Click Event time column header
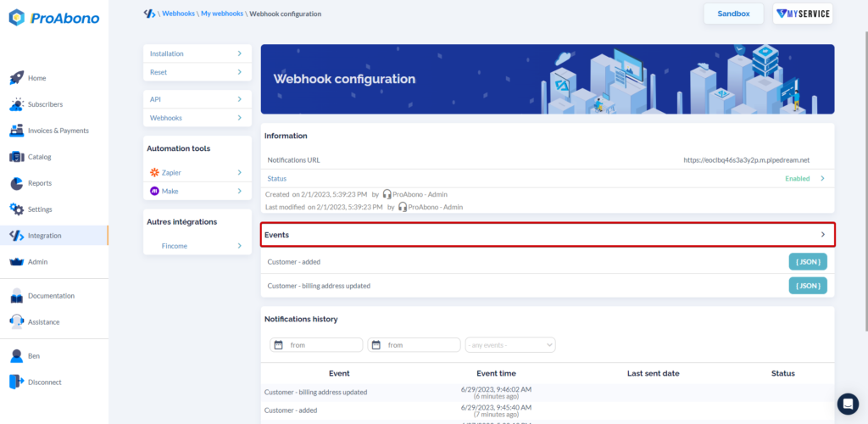This screenshot has height=424, width=868. [x=496, y=374]
